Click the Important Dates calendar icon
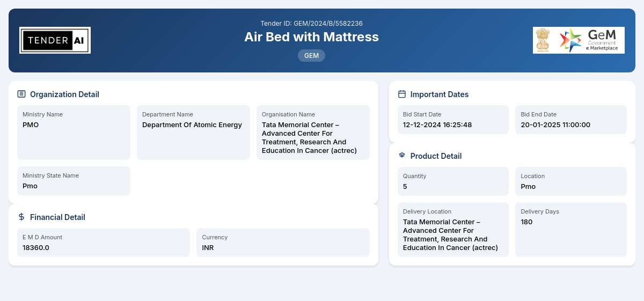The width and height of the screenshot is (644, 301). pyautogui.click(x=402, y=94)
